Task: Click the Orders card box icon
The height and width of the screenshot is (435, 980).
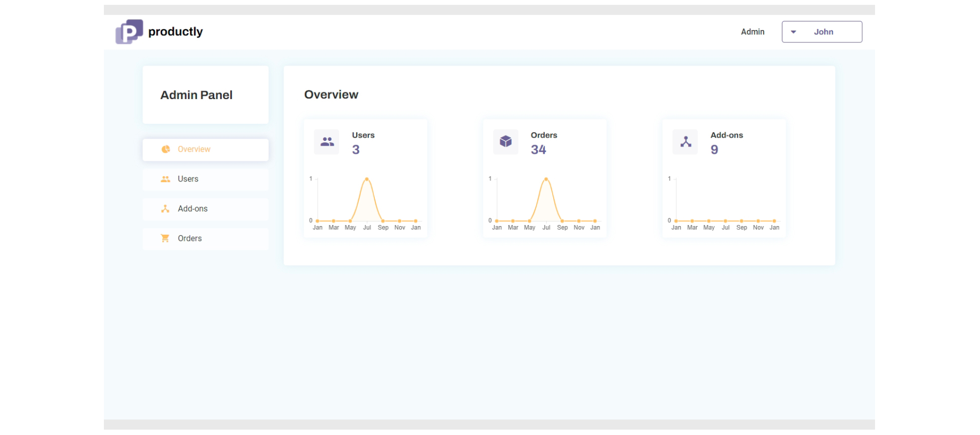Action: 506,142
